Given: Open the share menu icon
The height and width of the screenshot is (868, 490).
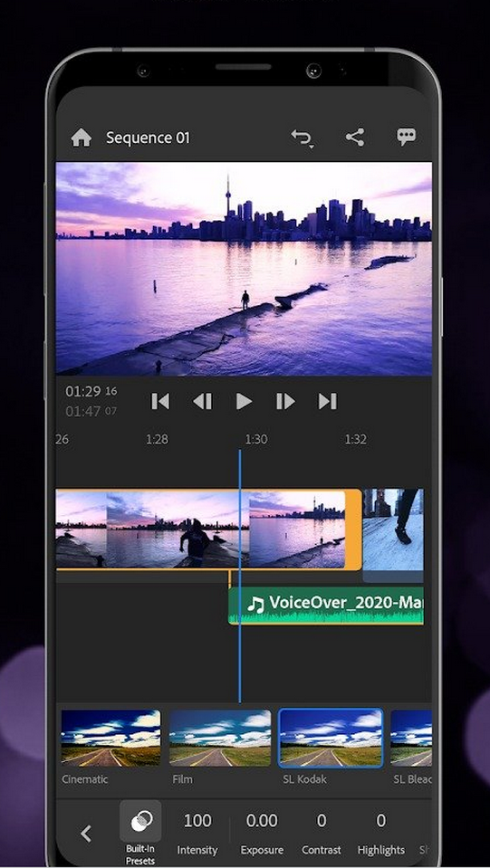Looking at the screenshot, I should click(355, 137).
